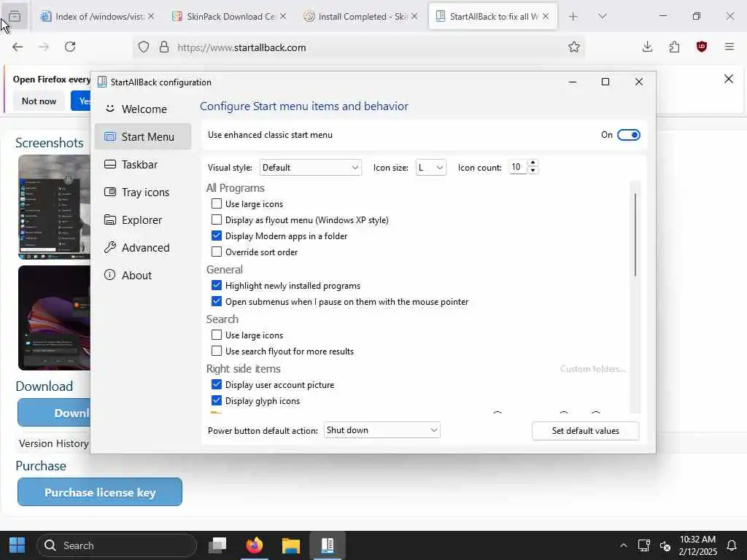Dismiss the Firefox notification bar
The height and width of the screenshot is (560, 747).
(x=729, y=79)
